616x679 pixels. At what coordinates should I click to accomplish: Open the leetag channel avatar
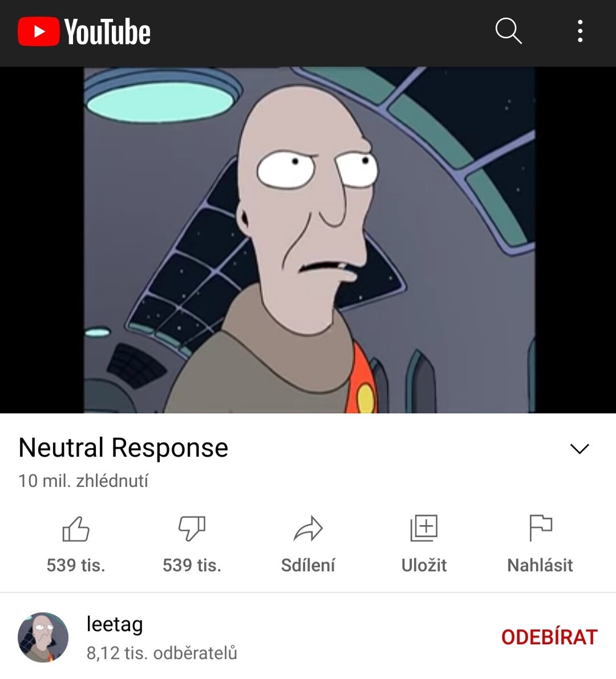[43, 637]
